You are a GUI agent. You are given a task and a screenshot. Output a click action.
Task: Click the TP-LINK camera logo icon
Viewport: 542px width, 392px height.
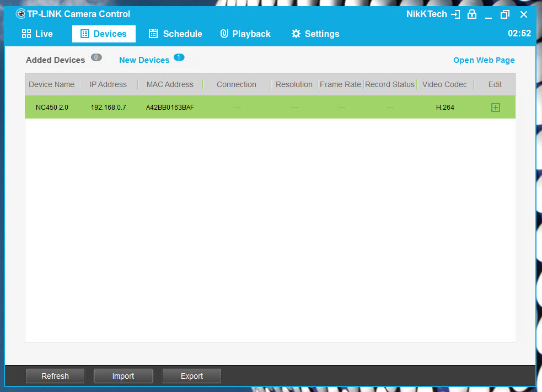click(x=21, y=14)
